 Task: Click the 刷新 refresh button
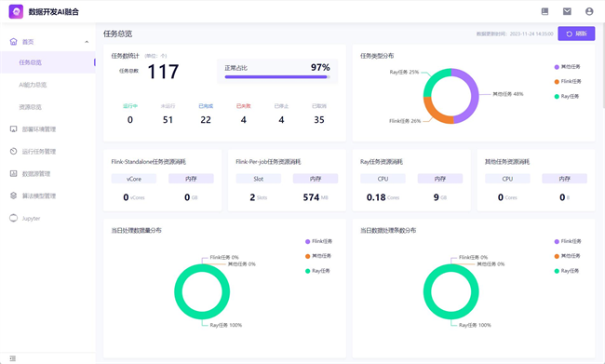pyautogui.click(x=576, y=34)
